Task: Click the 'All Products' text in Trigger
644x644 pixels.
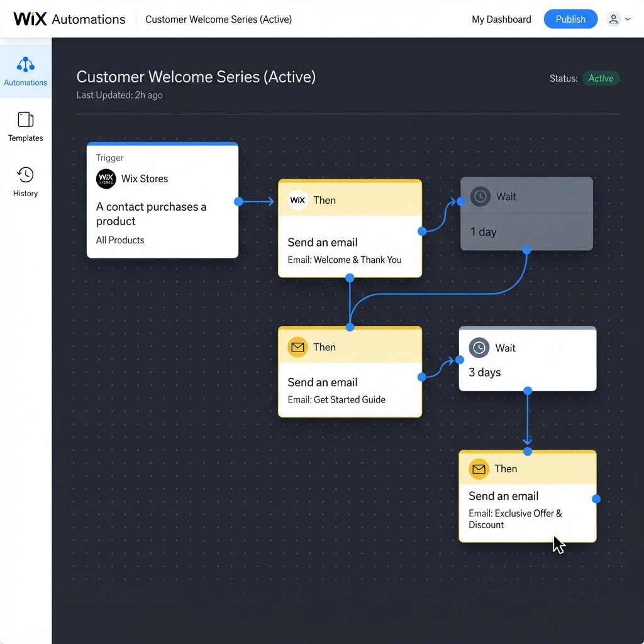Action: pos(120,240)
